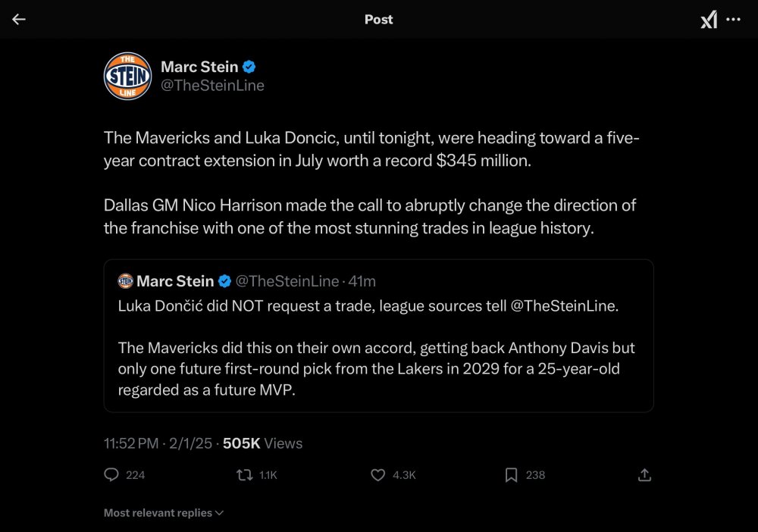This screenshot has height=532, width=758.
Task: Expand the Most relevant replies dropdown
Action: pyautogui.click(x=164, y=513)
